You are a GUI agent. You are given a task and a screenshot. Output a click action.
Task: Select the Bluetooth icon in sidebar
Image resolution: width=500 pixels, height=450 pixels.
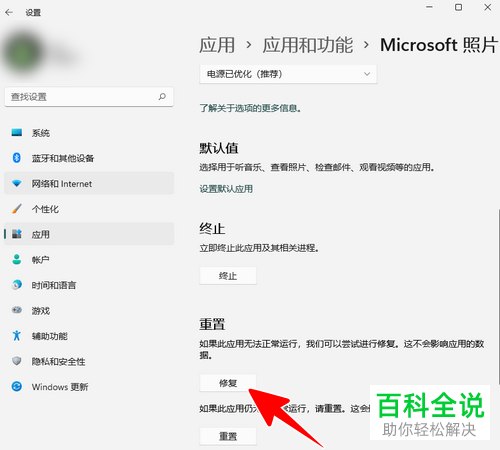pyautogui.click(x=16, y=158)
